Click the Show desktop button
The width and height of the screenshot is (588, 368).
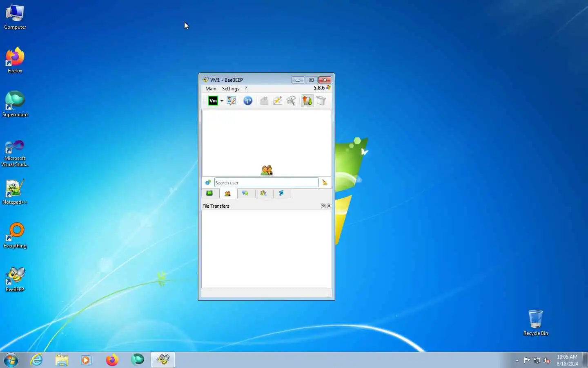(x=585, y=360)
